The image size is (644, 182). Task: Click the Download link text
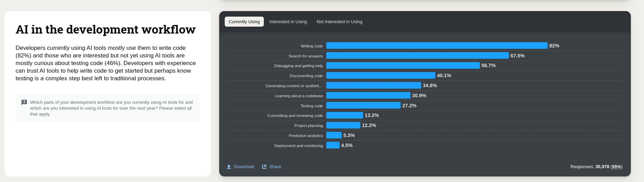tap(244, 167)
